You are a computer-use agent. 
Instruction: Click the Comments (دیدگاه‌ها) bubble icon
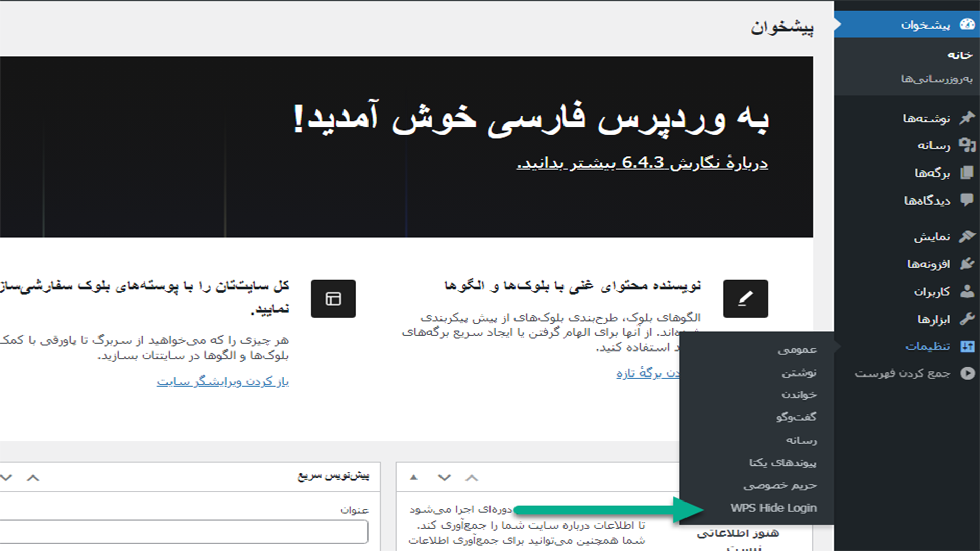click(967, 199)
